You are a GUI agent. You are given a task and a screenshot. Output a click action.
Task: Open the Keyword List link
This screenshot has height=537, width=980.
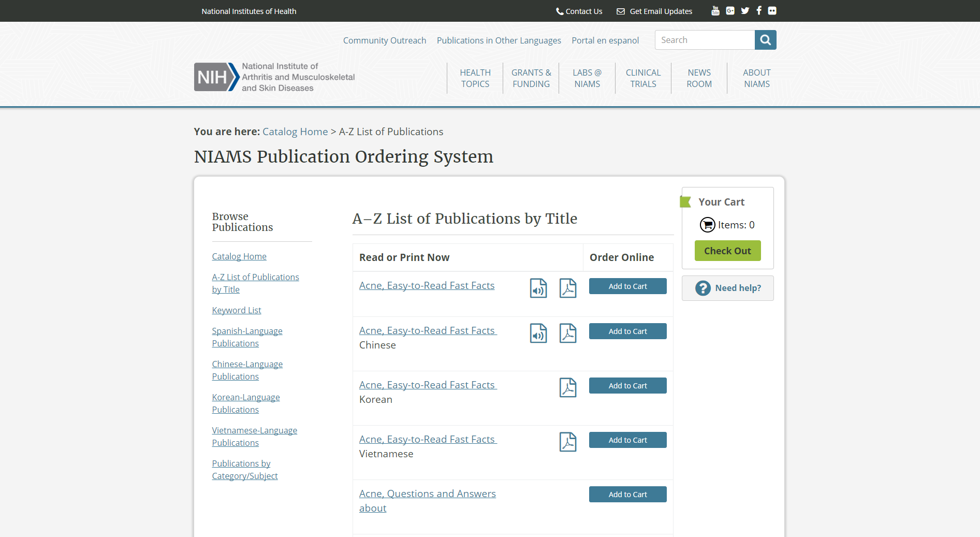237,310
